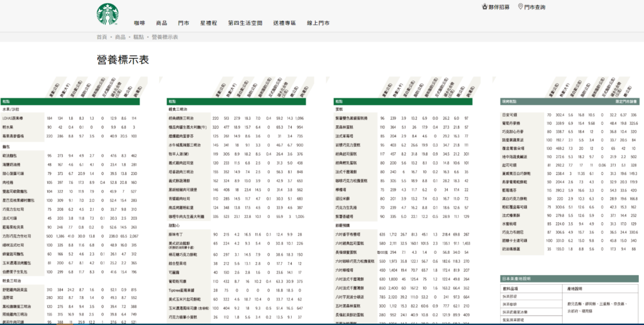
Task: Select the 麵包 section heading
Action: point(6,146)
